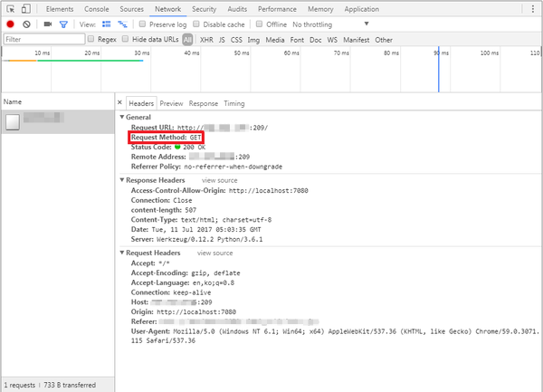Collapse the General section

pyautogui.click(x=122, y=118)
